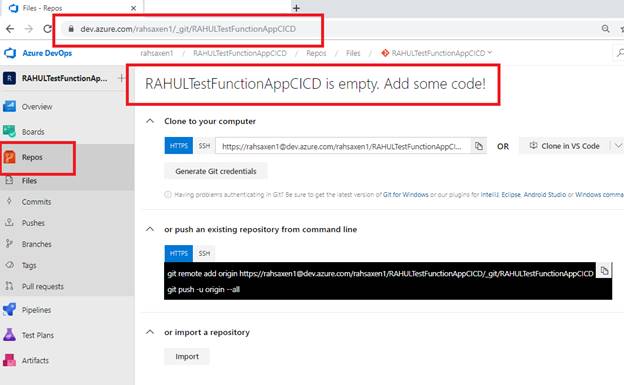Click the Pushes icon in sidebar
The image size is (624, 385).
point(10,222)
